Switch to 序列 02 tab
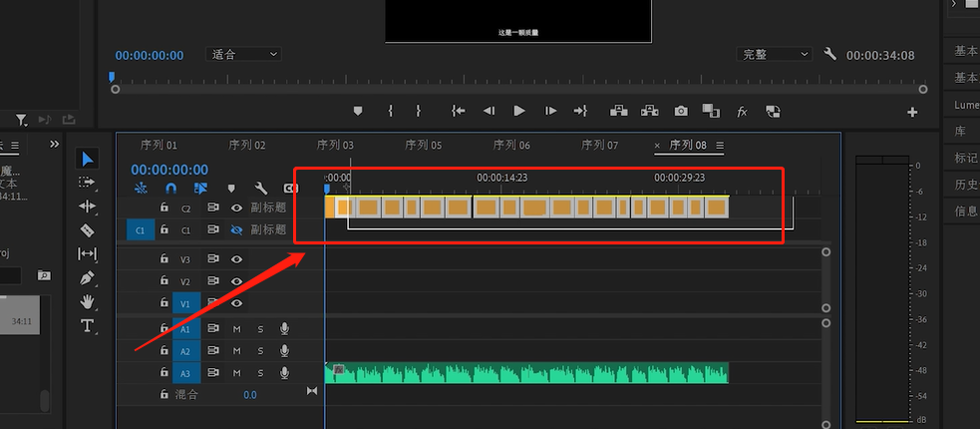 pyautogui.click(x=247, y=145)
